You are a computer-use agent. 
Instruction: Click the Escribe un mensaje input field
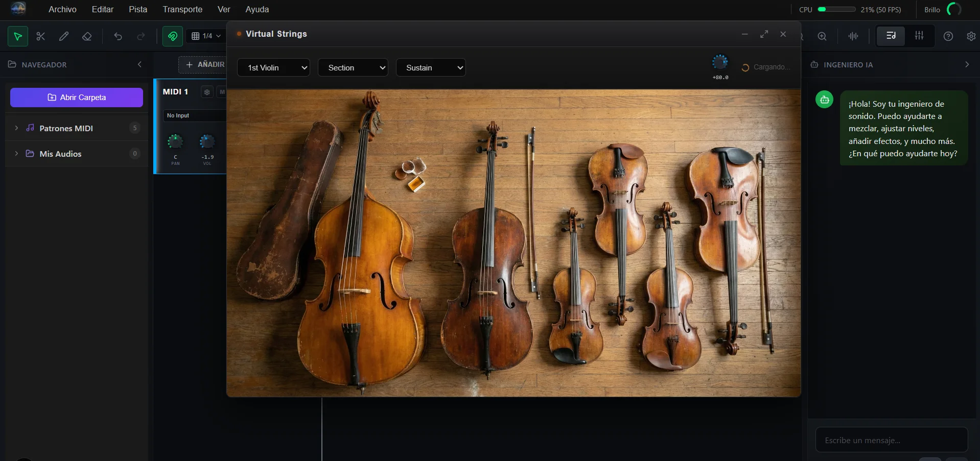[891, 440]
